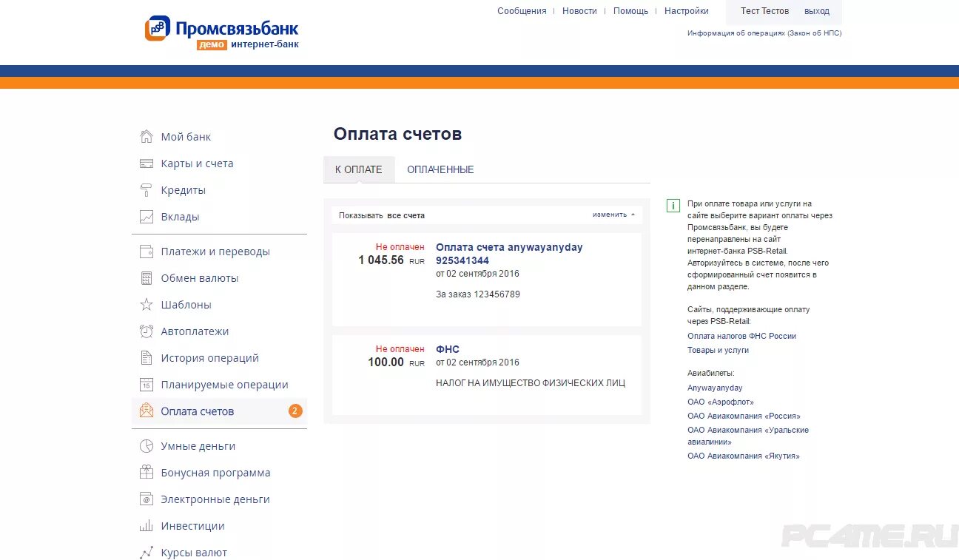This screenshot has width=959, height=560.
Task: Open the Инвестиции section
Action: [x=192, y=526]
